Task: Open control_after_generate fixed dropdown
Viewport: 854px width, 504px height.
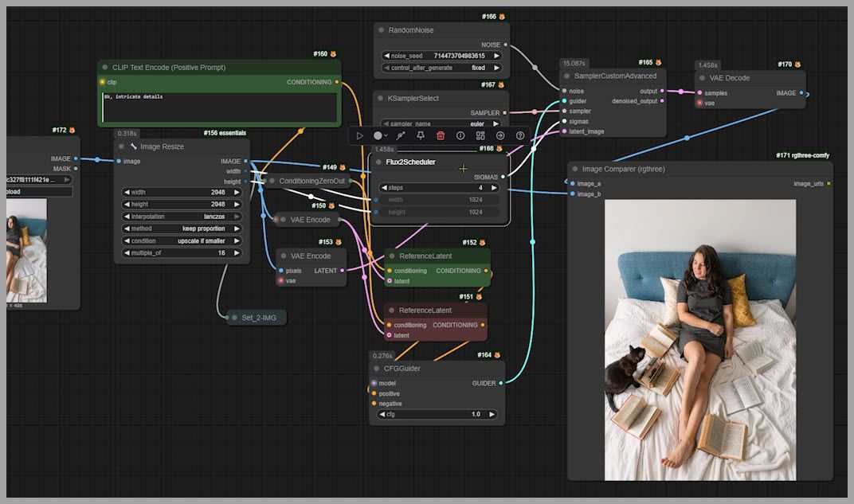Action: click(441, 68)
